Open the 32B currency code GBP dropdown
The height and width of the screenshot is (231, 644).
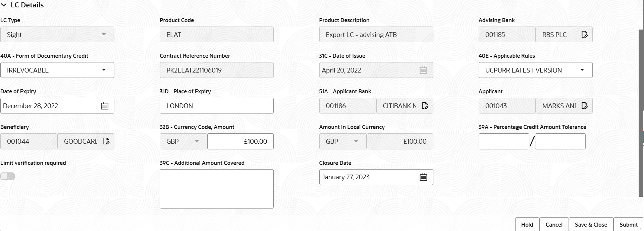[197, 141]
